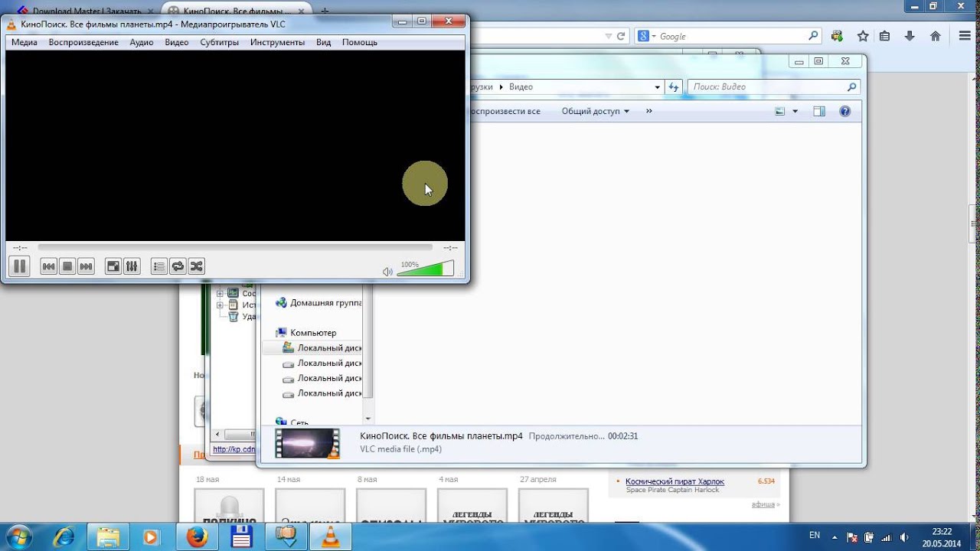Open the Воспроизведение menu
The image size is (980, 551).
83,42
